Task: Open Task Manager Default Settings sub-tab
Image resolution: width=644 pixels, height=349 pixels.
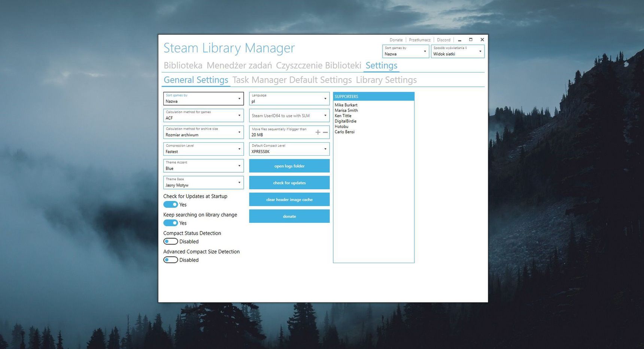Action: pyautogui.click(x=292, y=80)
